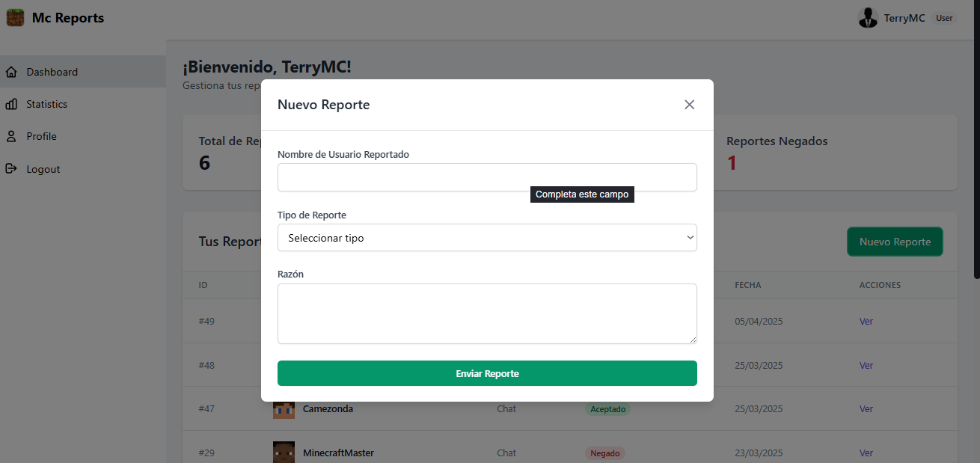Click the Statistics bar chart icon
The height and width of the screenshot is (463, 980).
coord(11,104)
